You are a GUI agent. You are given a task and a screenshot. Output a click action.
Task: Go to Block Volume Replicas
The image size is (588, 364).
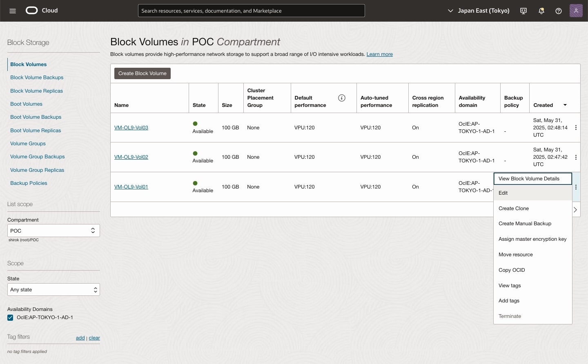[36, 91]
